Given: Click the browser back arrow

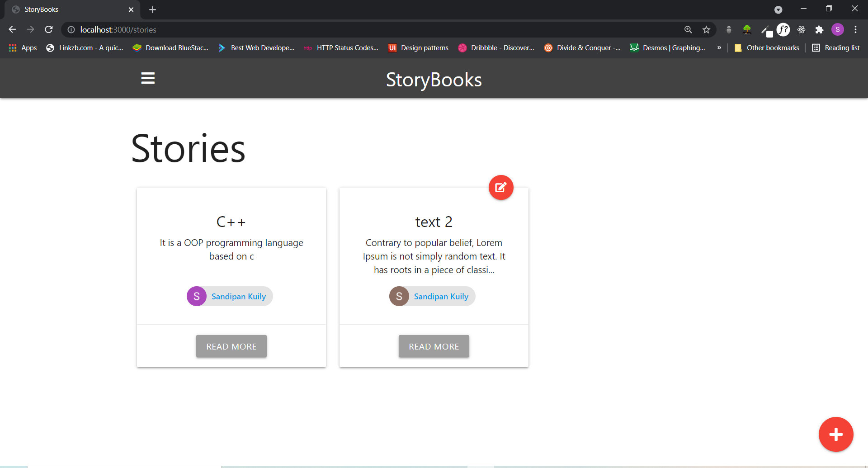Looking at the screenshot, I should (x=12, y=29).
